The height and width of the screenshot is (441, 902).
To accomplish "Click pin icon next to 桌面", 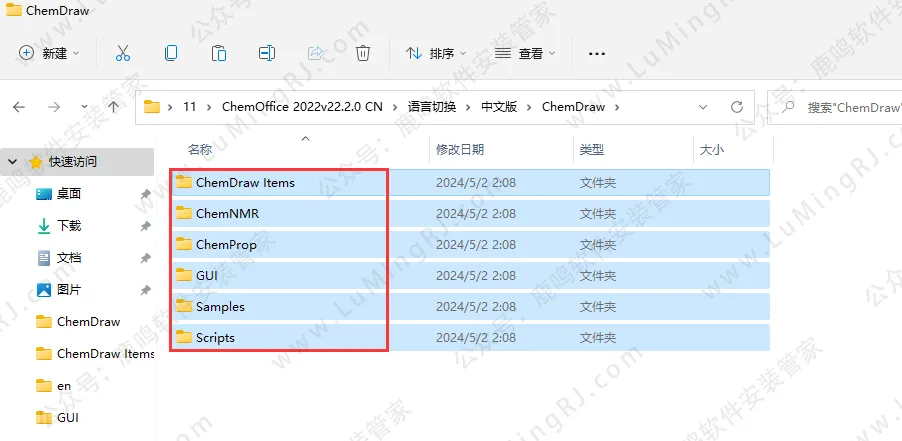I will [145, 195].
